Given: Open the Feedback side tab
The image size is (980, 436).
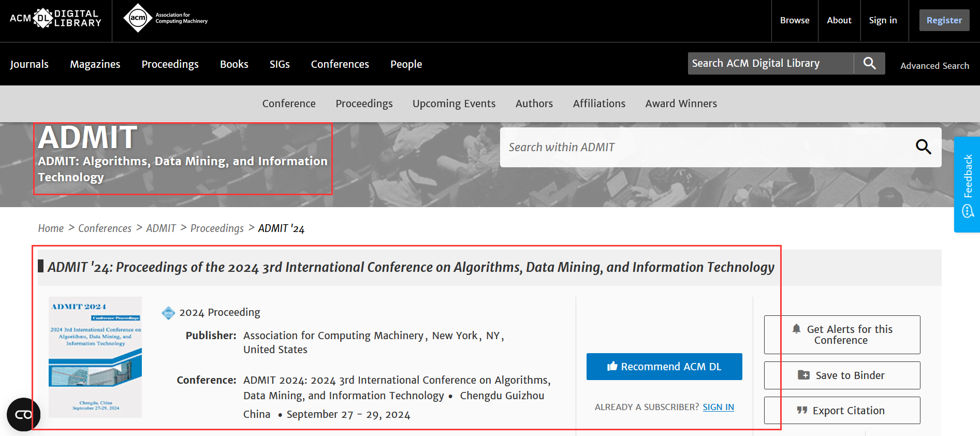Looking at the screenshot, I should [x=967, y=184].
